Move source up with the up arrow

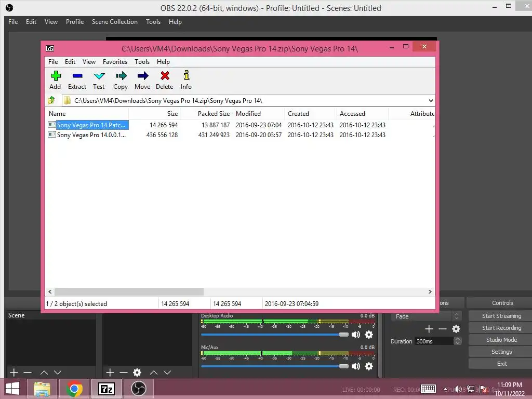tap(154, 373)
